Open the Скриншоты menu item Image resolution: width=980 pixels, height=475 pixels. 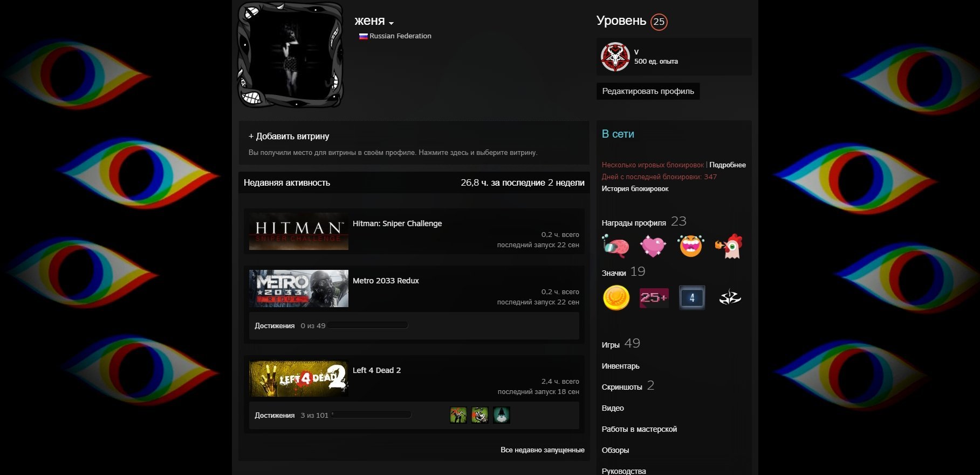[x=622, y=387]
